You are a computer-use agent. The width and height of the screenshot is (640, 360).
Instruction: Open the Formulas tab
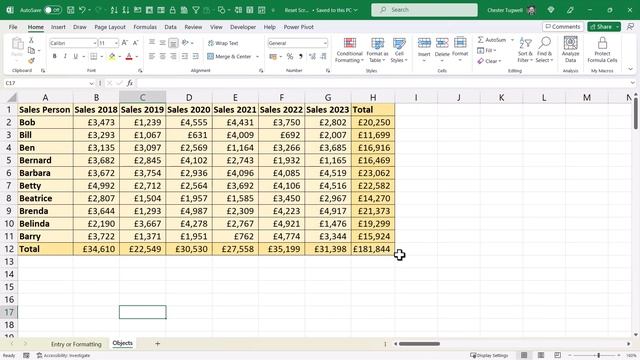(x=145, y=27)
